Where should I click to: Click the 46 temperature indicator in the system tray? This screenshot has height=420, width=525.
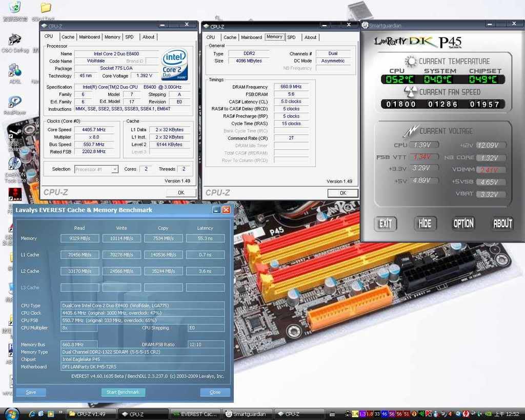[x=385, y=414]
